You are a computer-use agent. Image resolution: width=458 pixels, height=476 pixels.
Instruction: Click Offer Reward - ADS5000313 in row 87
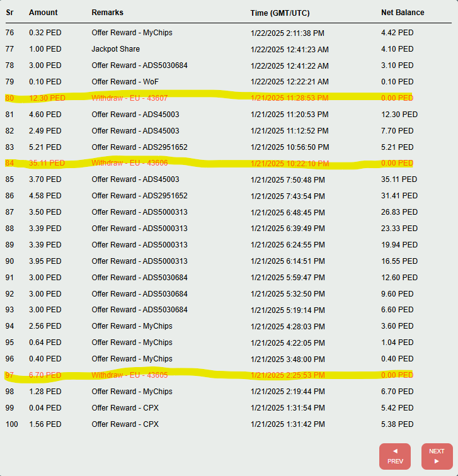pyautogui.click(x=139, y=212)
